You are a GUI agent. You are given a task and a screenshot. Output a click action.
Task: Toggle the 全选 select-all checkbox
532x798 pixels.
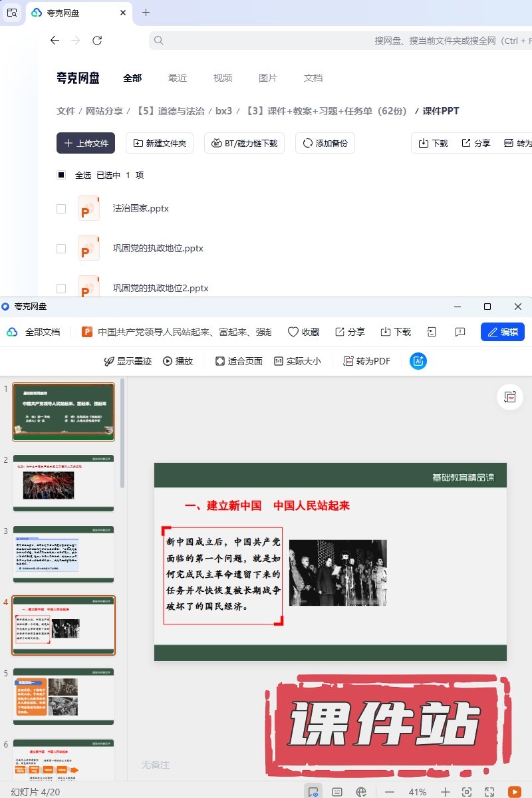[61, 175]
